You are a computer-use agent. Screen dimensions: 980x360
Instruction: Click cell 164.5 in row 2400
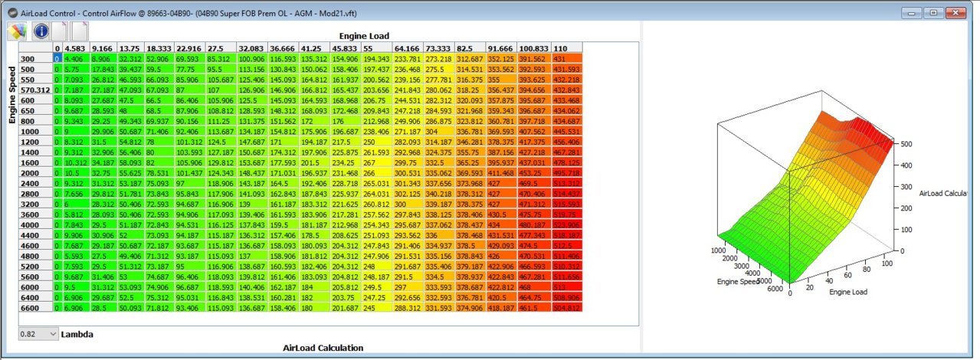[x=284, y=185]
